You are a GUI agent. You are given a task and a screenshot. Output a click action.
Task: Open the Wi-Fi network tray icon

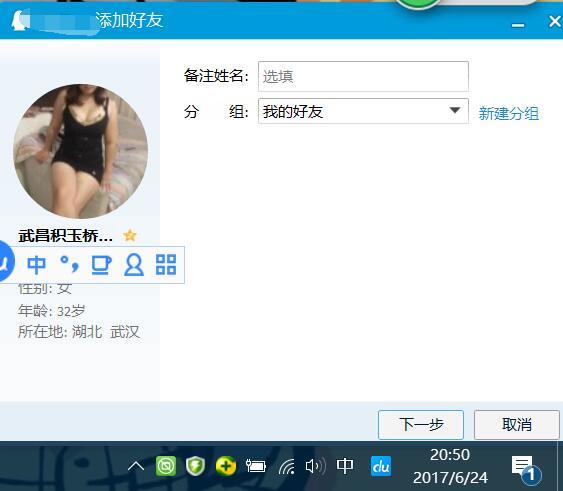point(286,467)
